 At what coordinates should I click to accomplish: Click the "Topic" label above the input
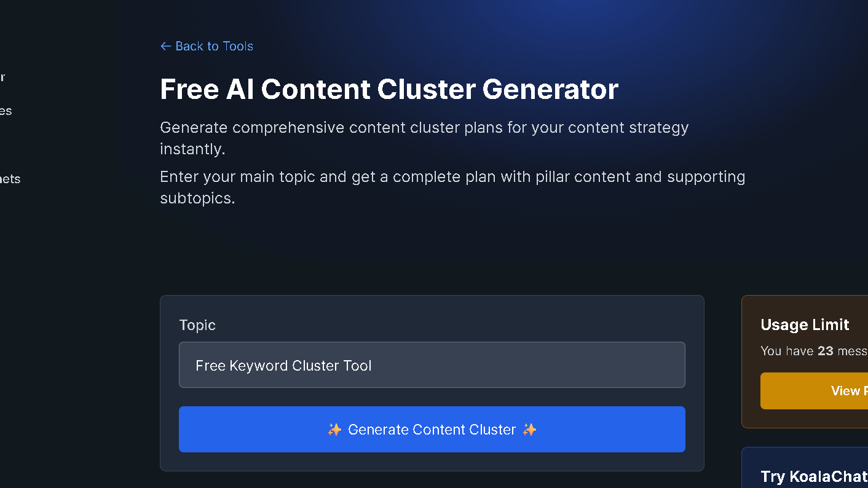[197, 325]
